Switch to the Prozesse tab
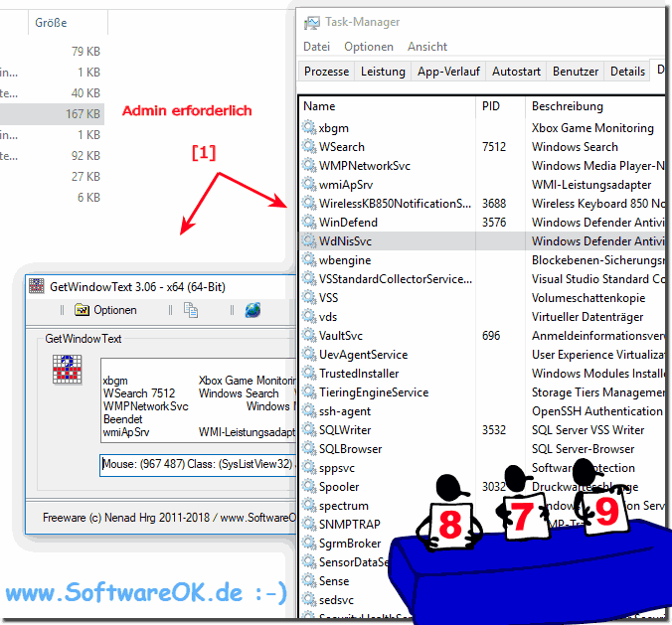Screen dimensions: 672x625 pos(327,72)
